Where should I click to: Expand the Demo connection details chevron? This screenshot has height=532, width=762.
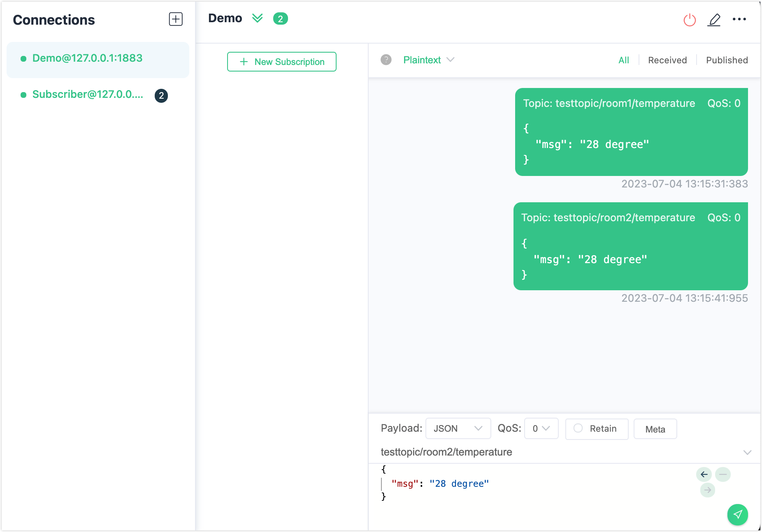click(x=258, y=19)
